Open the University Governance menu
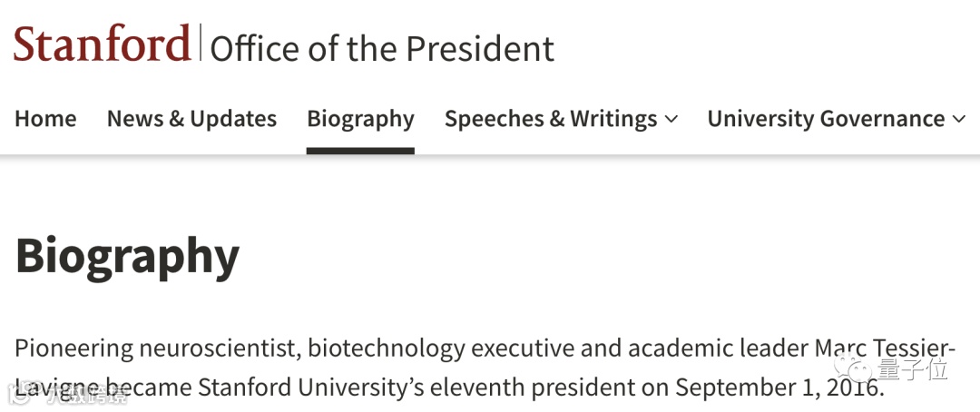Viewport: 980px width, 412px height. tap(826, 119)
